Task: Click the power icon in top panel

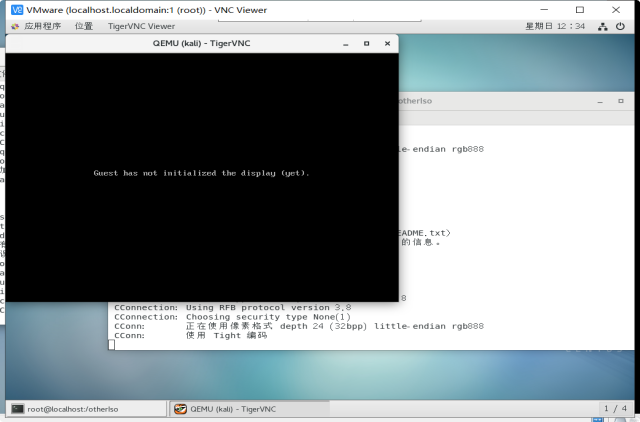Action: 620,26
